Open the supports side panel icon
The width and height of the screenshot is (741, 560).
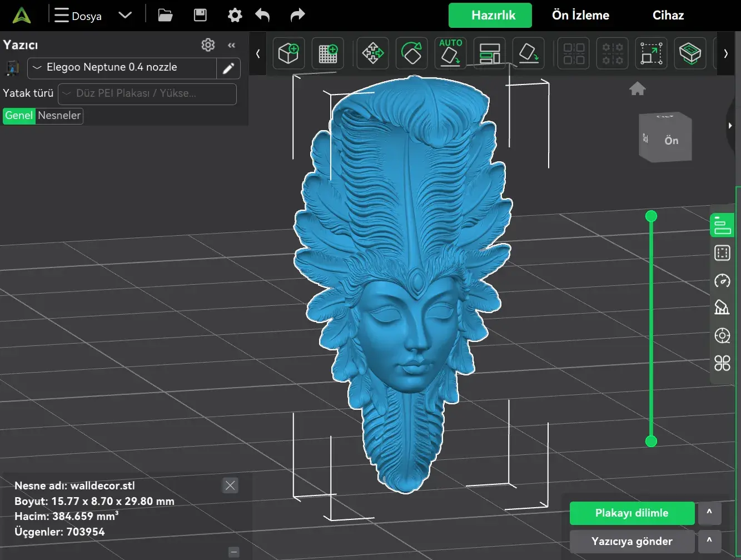(x=722, y=308)
